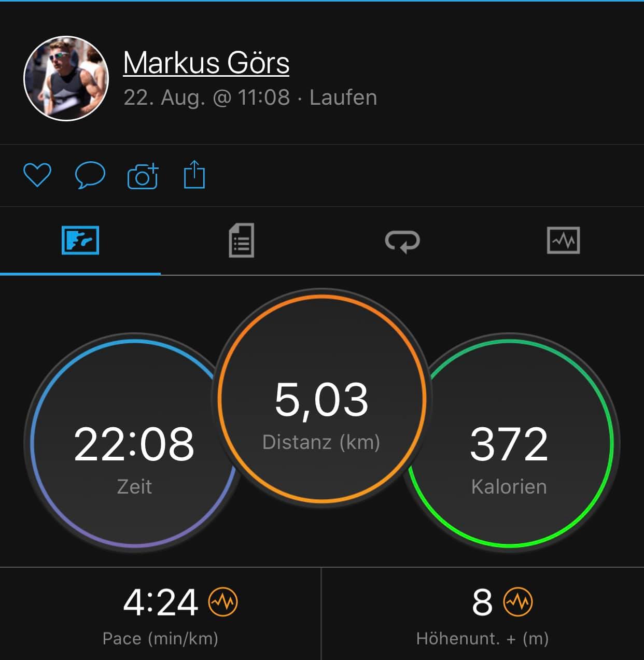Tap the Pace (min/km) label

pyautogui.click(x=161, y=638)
